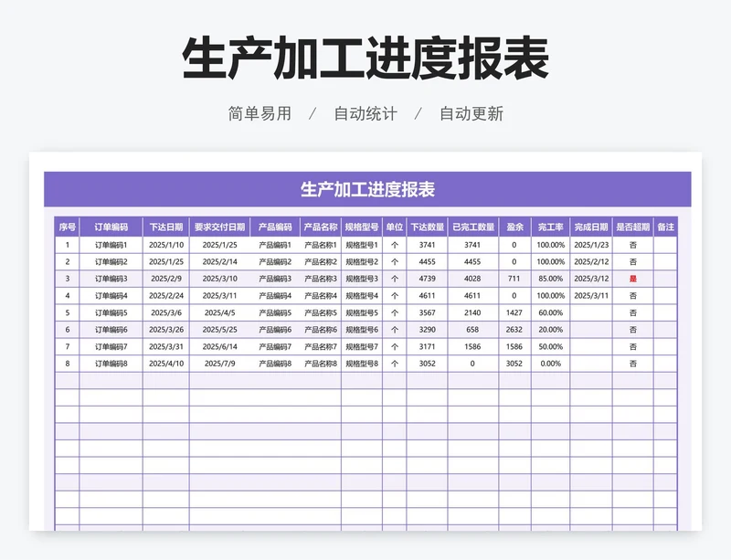Select the completion rate 85.00%
Viewport: 731px width, 560px height.
point(551,279)
